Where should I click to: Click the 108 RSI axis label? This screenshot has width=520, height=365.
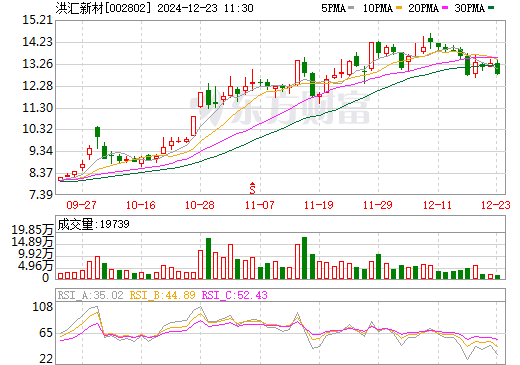(x=42, y=307)
